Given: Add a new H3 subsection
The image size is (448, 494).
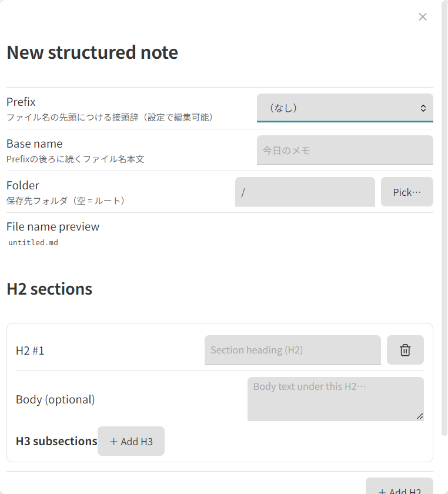Looking at the screenshot, I should 131,441.
